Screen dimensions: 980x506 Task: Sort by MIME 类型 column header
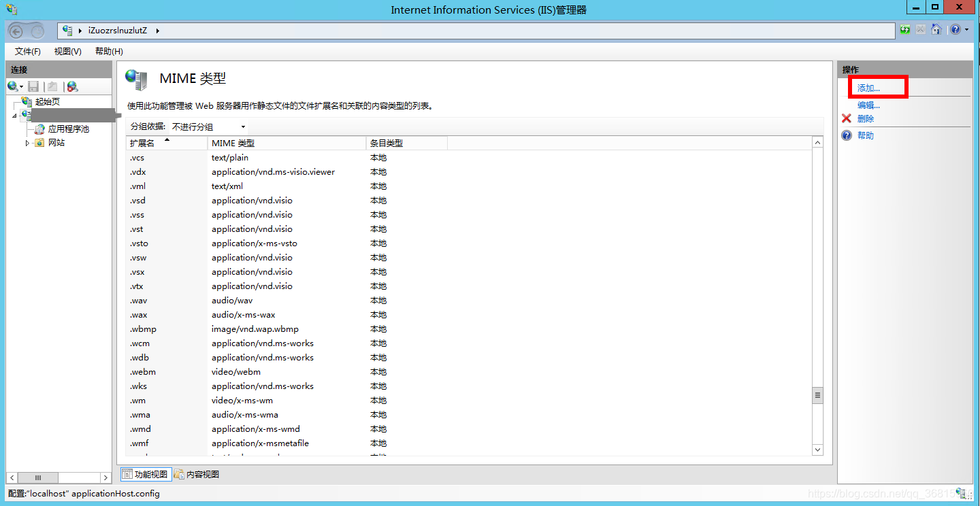point(287,143)
